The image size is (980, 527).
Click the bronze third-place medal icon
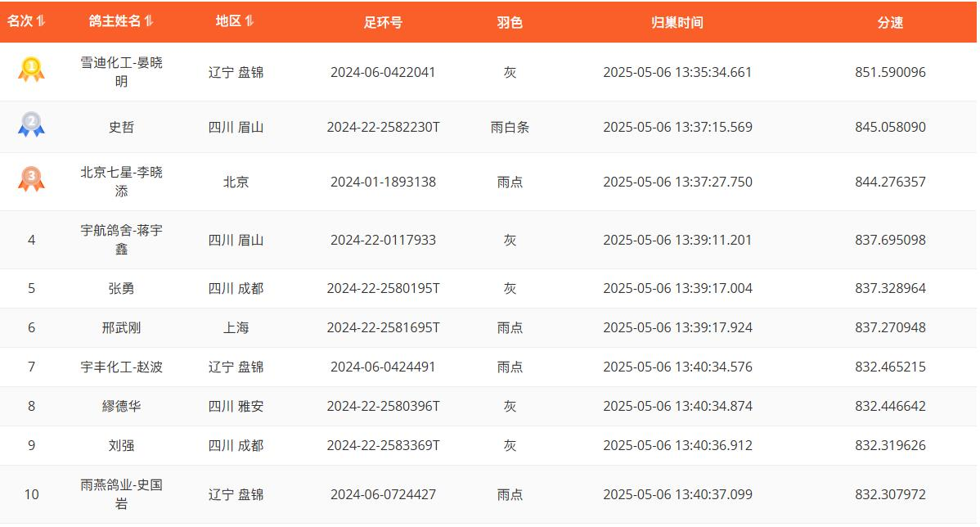(31, 179)
